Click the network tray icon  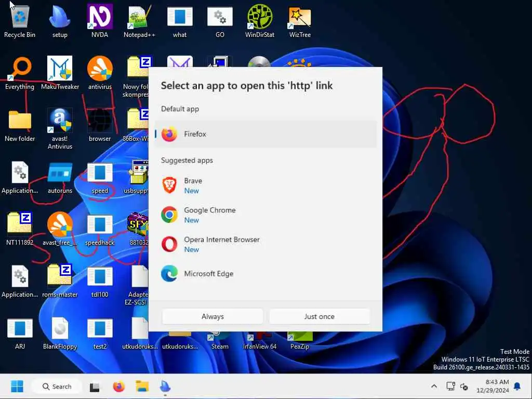[x=450, y=387]
